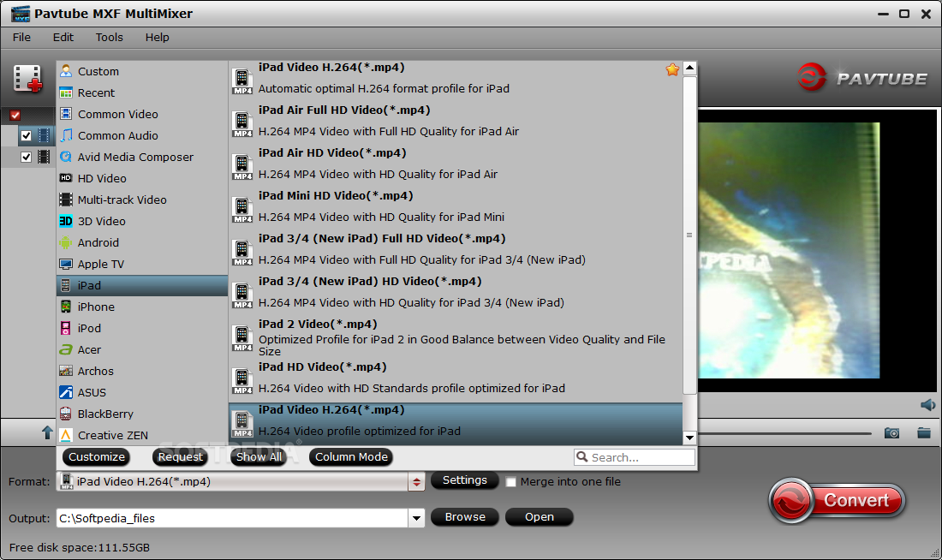Screen dimensions: 942x560
Task: Select the HD Video category
Action: coord(142,178)
